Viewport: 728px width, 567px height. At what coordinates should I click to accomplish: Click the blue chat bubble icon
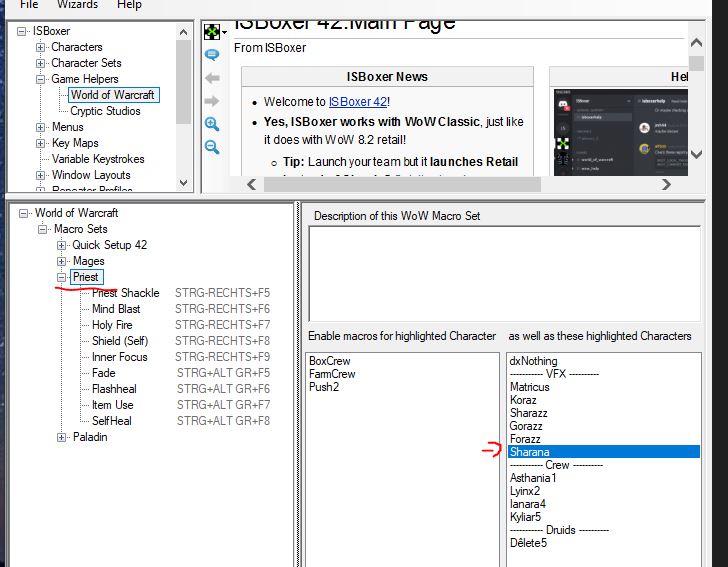pos(212,55)
